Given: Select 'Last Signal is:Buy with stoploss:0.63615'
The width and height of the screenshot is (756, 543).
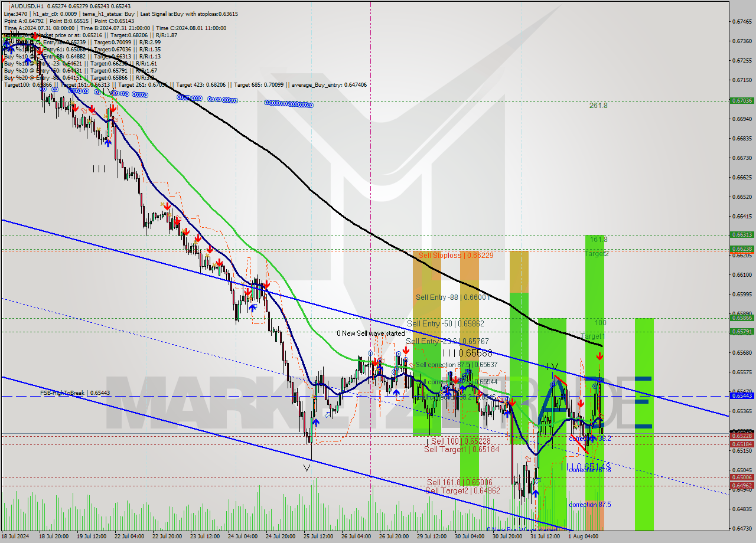Looking at the screenshot, I should (x=188, y=13).
